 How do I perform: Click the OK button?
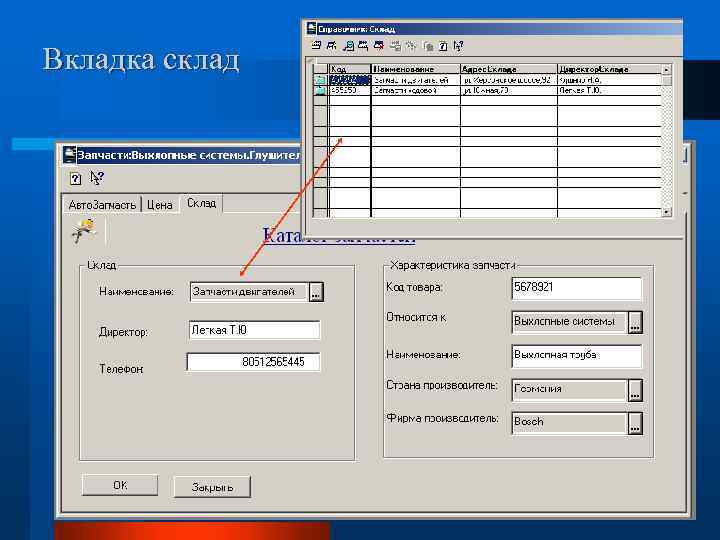(120, 485)
